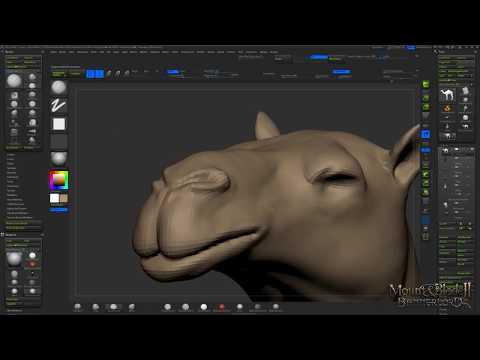Image resolution: width=480 pixels, height=360 pixels.
Task: Toggle large blue button near right shelf bottom
Action: [426, 220]
